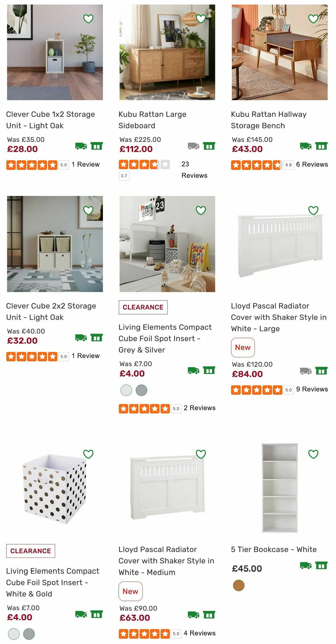Click the New badge on the Medium Radiator Cover
Image resolution: width=336 pixels, height=644 pixels.
tap(131, 591)
